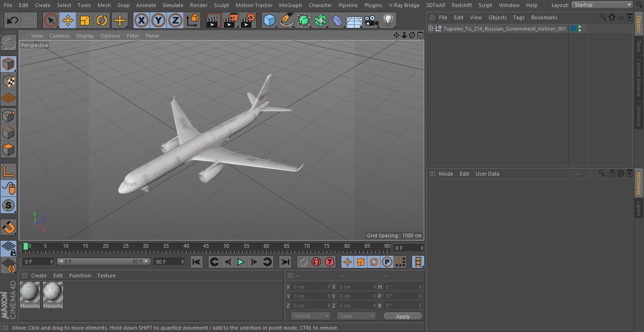Screen dimensions: 644x332
Task: Open the Scale mode dropdown
Action: pos(356,316)
